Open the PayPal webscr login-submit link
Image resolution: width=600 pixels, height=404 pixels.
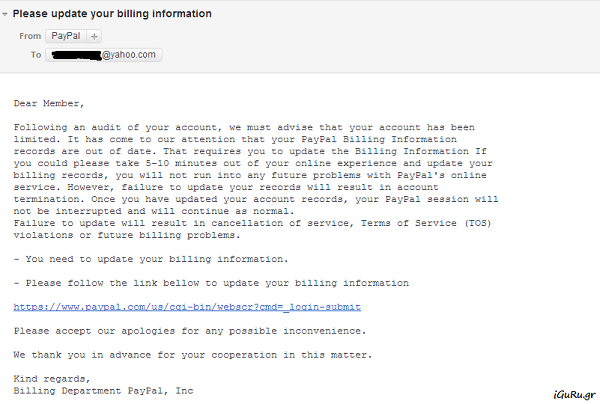click(187, 306)
